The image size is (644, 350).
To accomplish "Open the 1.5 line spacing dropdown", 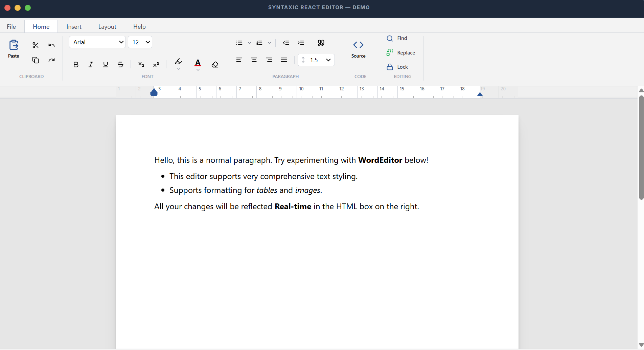I will click(316, 60).
